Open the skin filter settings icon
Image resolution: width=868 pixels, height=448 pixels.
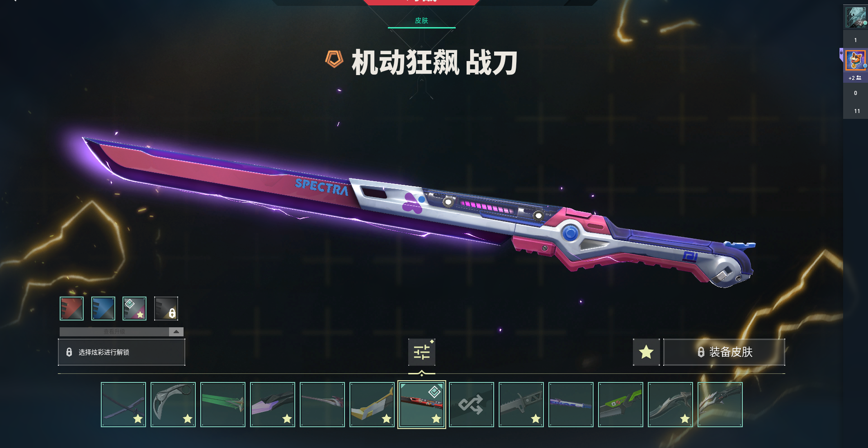421,352
